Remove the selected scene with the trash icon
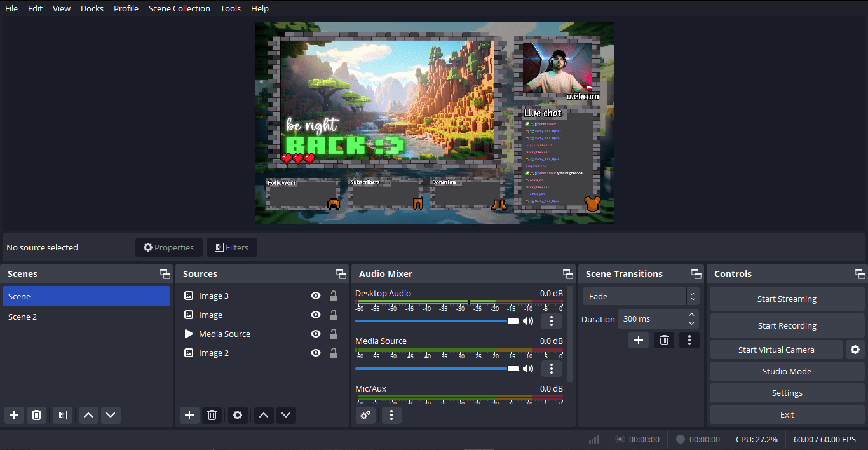 coord(37,415)
